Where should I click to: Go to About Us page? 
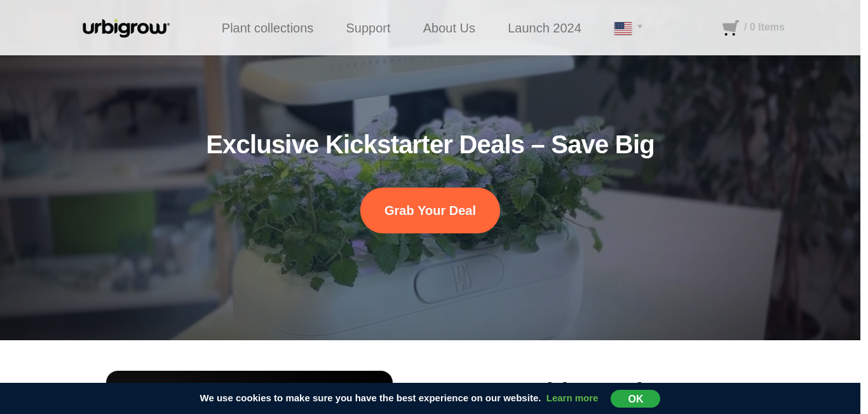(449, 28)
